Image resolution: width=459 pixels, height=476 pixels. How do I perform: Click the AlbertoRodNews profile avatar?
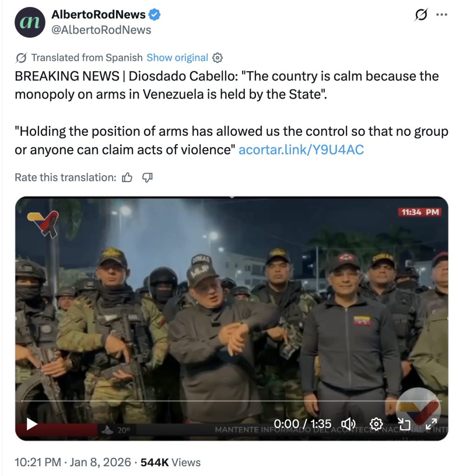pos(30,22)
